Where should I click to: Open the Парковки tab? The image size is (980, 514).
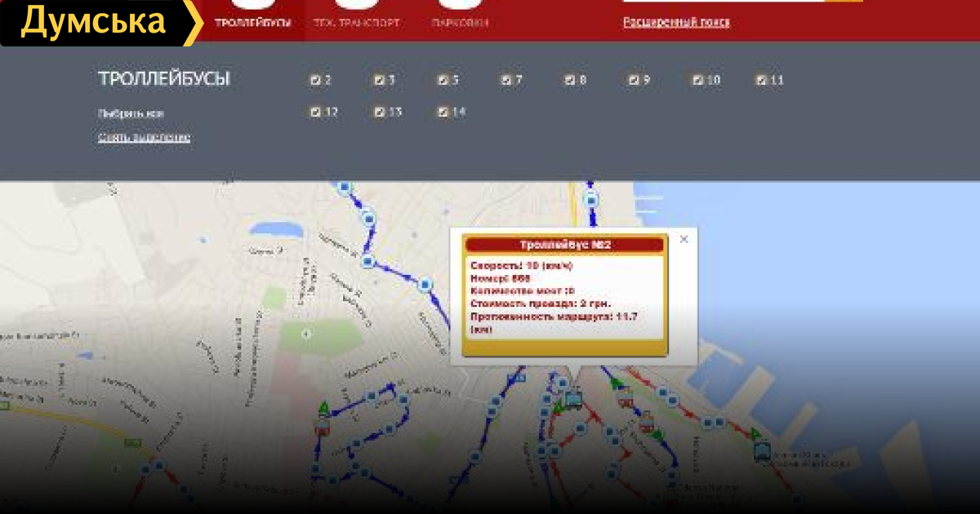click(x=460, y=23)
